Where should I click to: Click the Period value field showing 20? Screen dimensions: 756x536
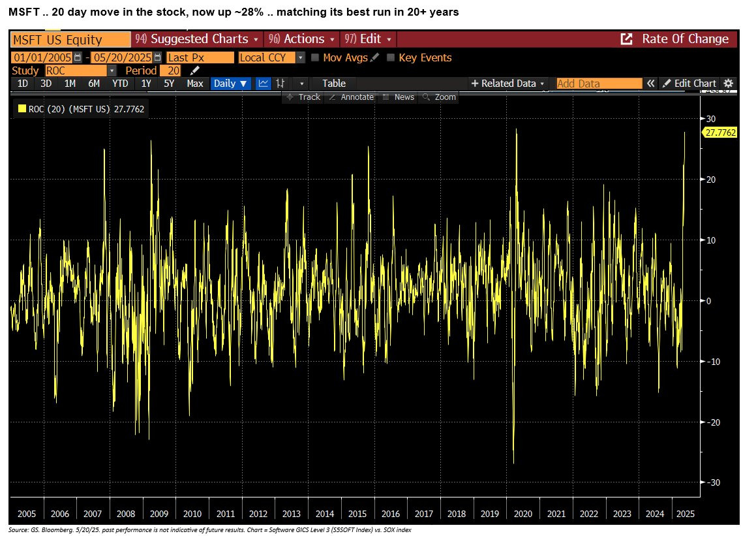pos(170,71)
